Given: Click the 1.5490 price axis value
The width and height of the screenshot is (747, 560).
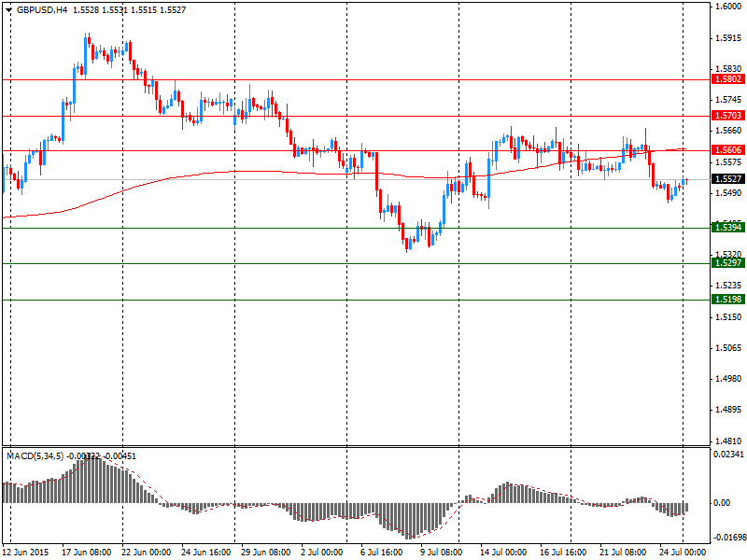Looking at the screenshot, I should [728, 193].
